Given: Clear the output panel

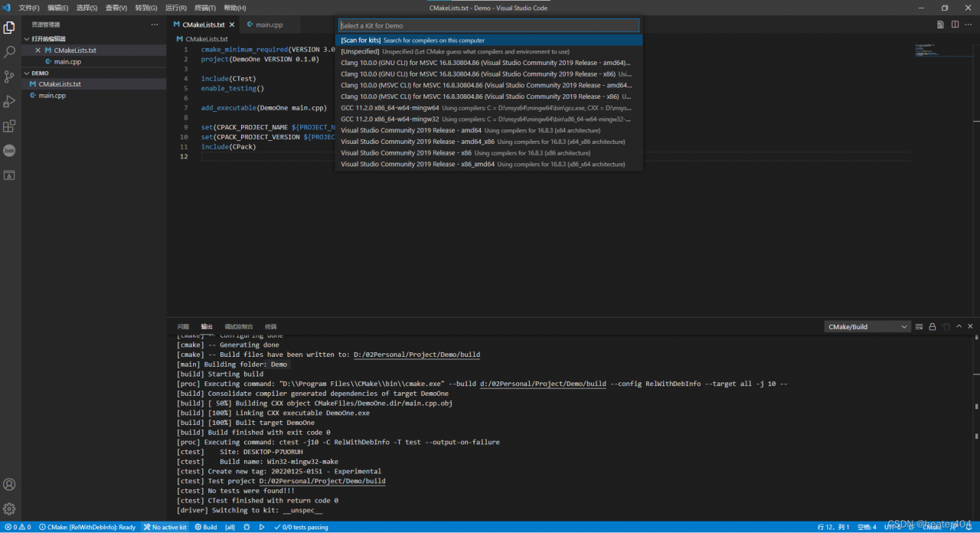Looking at the screenshot, I should point(919,327).
